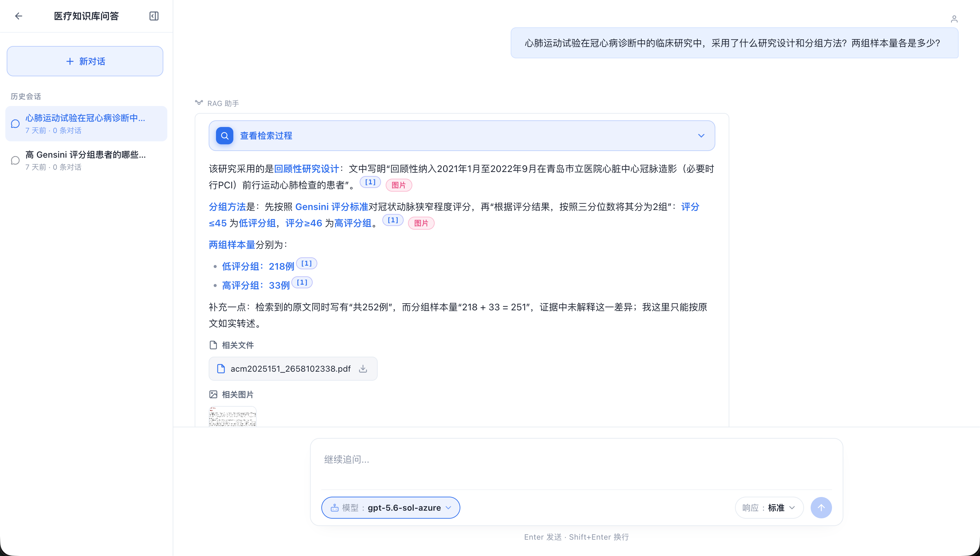This screenshot has width=980, height=556.
Task: Download acm2025151_2658102338.pdf via download icon
Action: 363,369
